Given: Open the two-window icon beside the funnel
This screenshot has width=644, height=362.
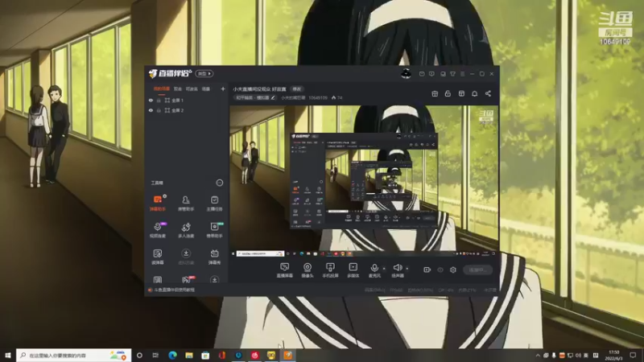Looking at the screenshot, I should pyautogui.click(x=443, y=74).
